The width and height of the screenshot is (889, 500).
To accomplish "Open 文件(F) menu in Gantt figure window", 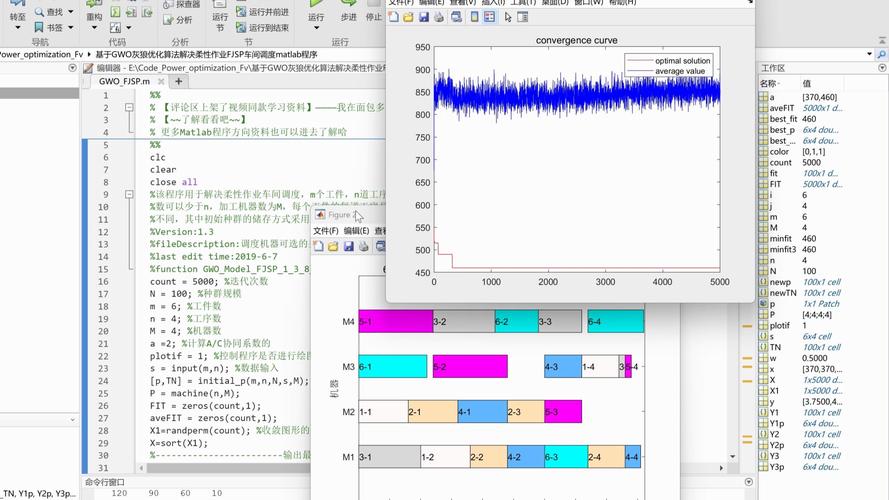I will (326, 230).
